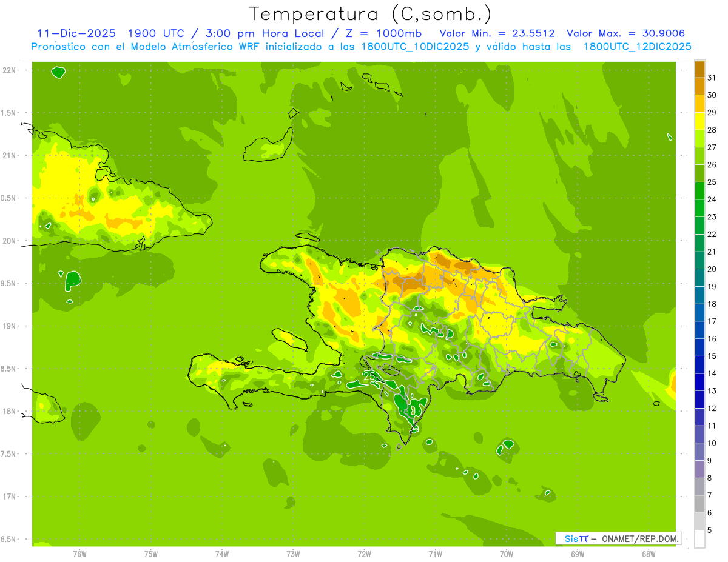This screenshot has height=562, width=728.
Task: Click the "74W" longitude label
Action: [222, 554]
